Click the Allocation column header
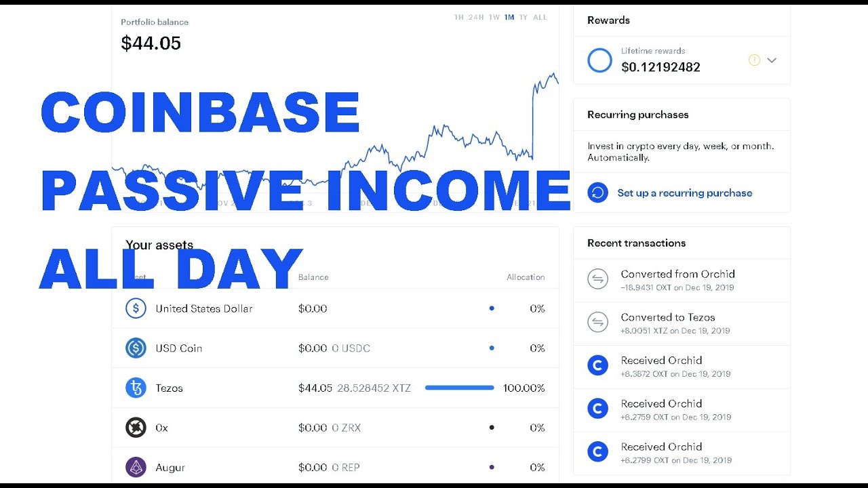 click(526, 277)
